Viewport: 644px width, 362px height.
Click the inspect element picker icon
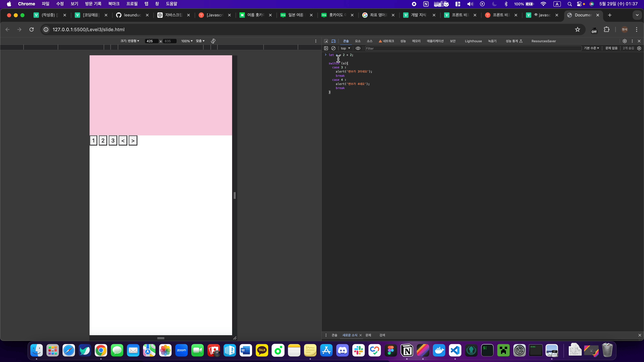[326, 41]
